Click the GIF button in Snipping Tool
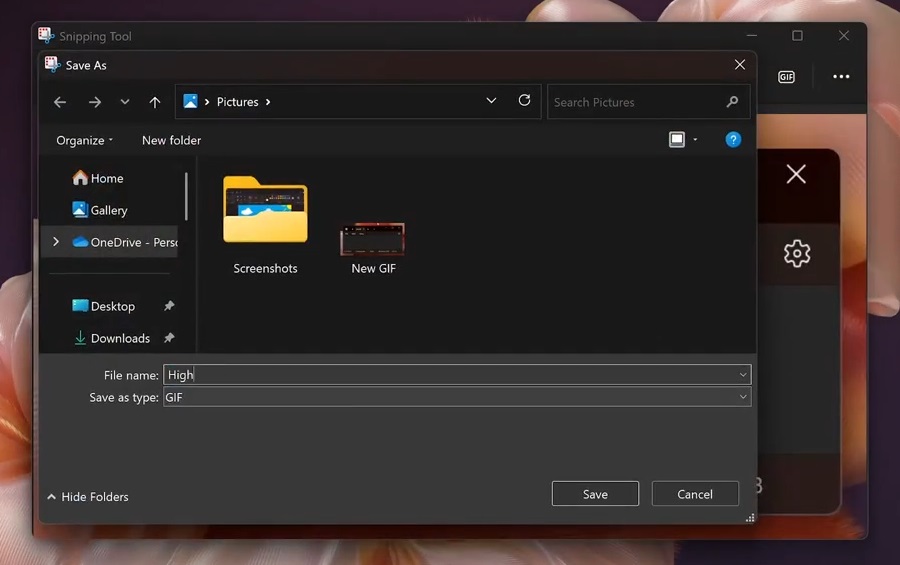This screenshot has height=565, width=900. tap(787, 77)
